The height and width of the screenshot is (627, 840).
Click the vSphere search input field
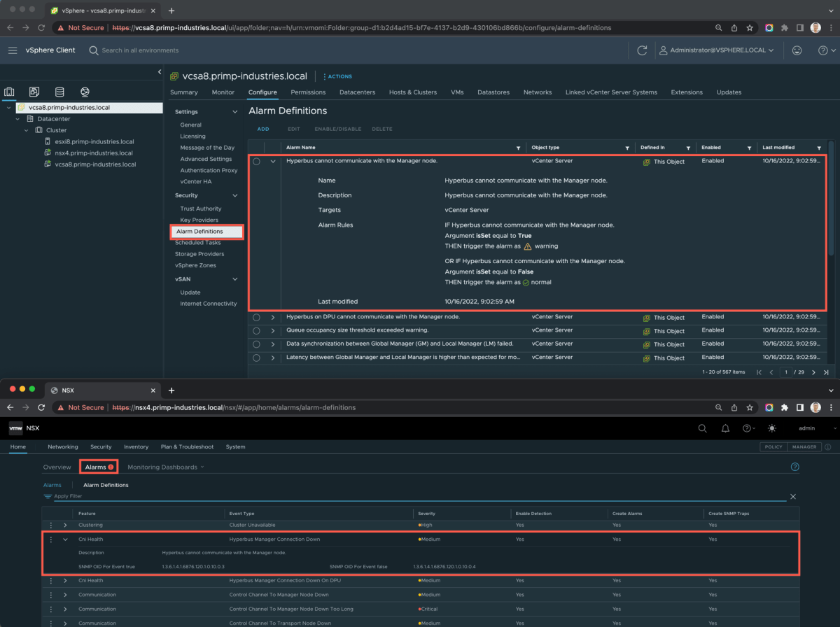(x=140, y=50)
